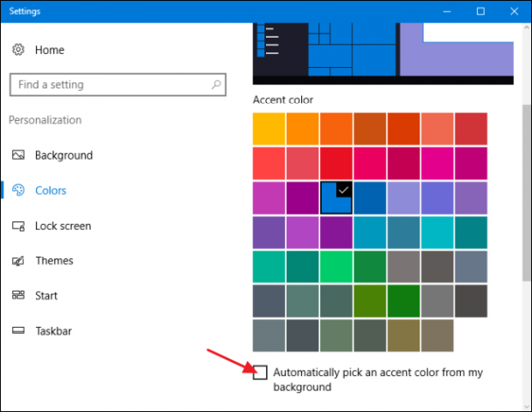Choose the bright green accent color swatch
This screenshot has width=532, height=412.
(336, 265)
